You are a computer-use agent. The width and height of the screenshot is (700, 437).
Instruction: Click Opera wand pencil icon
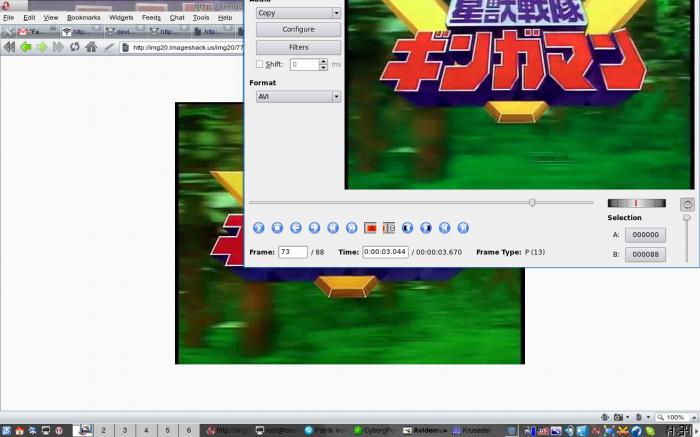[x=109, y=47]
